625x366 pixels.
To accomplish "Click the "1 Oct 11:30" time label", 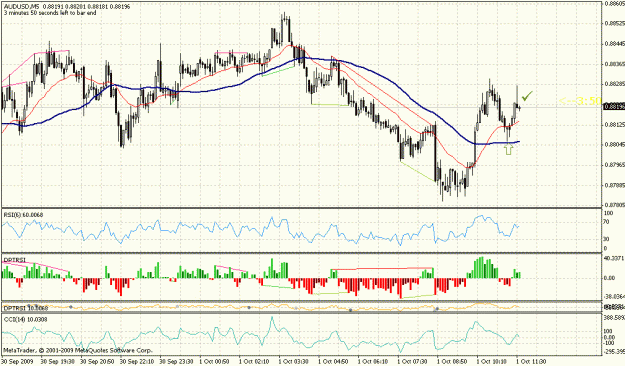I will (531, 362).
